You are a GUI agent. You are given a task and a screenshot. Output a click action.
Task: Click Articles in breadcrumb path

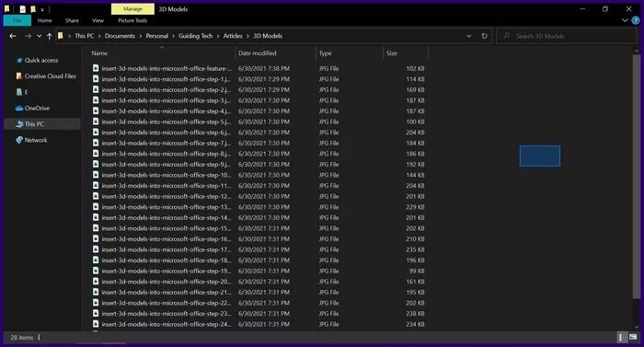coord(233,36)
